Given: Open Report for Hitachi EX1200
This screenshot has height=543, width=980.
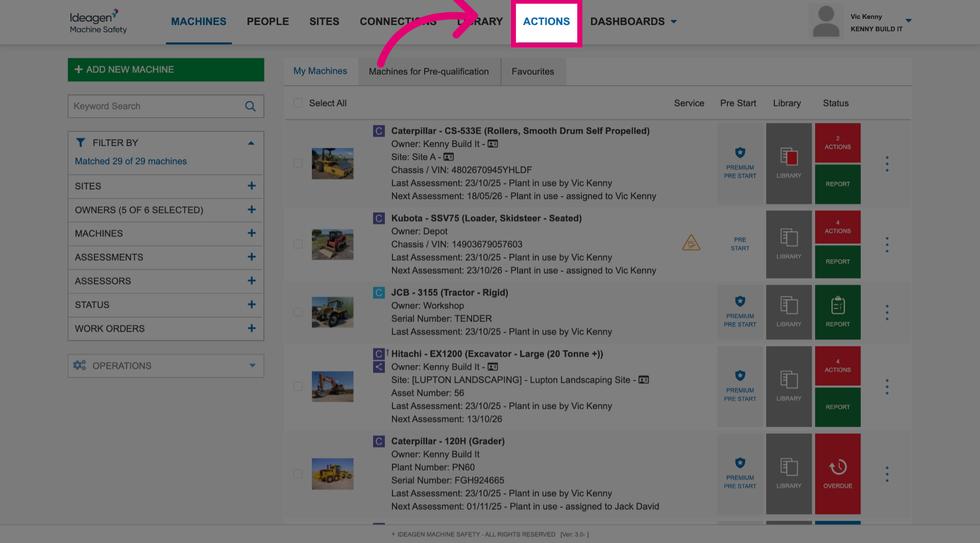Looking at the screenshot, I should 838,407.
